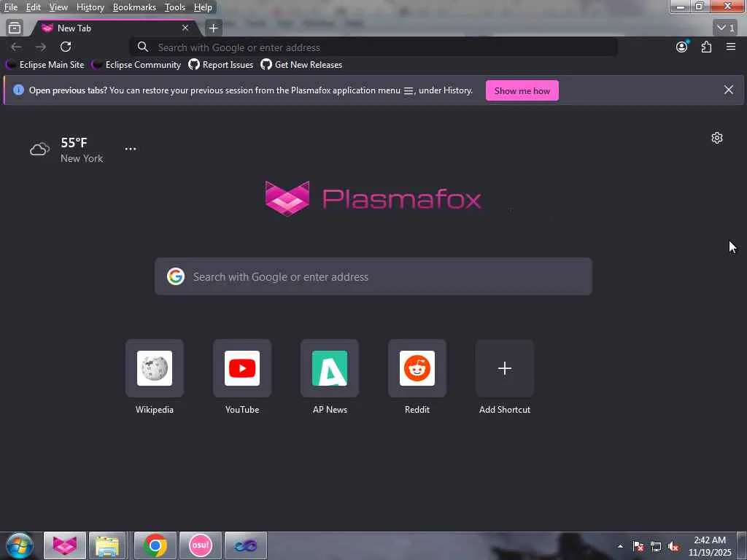Close the New Tab tab
747x560 pixels.
[185, 28]
